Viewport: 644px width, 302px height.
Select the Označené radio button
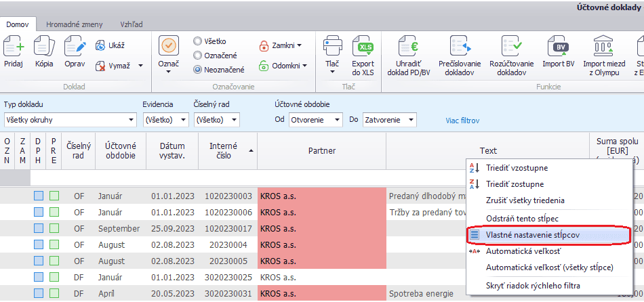198,55
